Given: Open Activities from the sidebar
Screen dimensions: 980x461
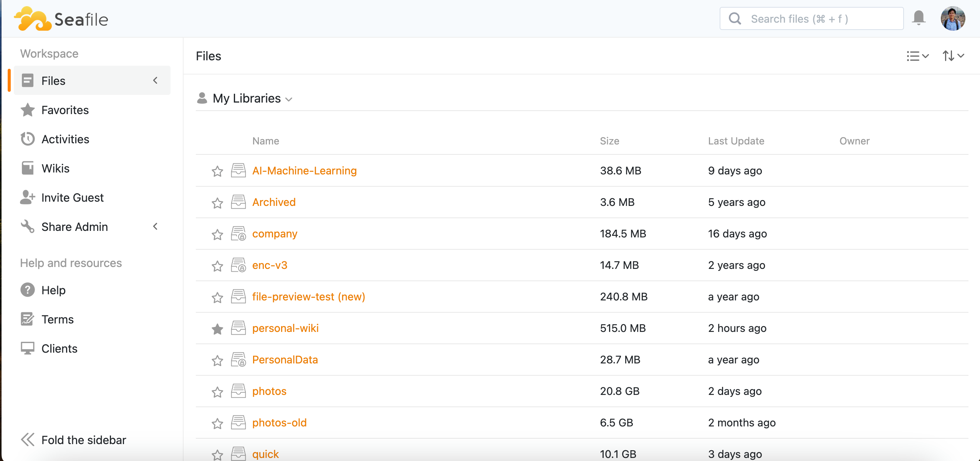Looking at the screenshot, I should (66, 139).
